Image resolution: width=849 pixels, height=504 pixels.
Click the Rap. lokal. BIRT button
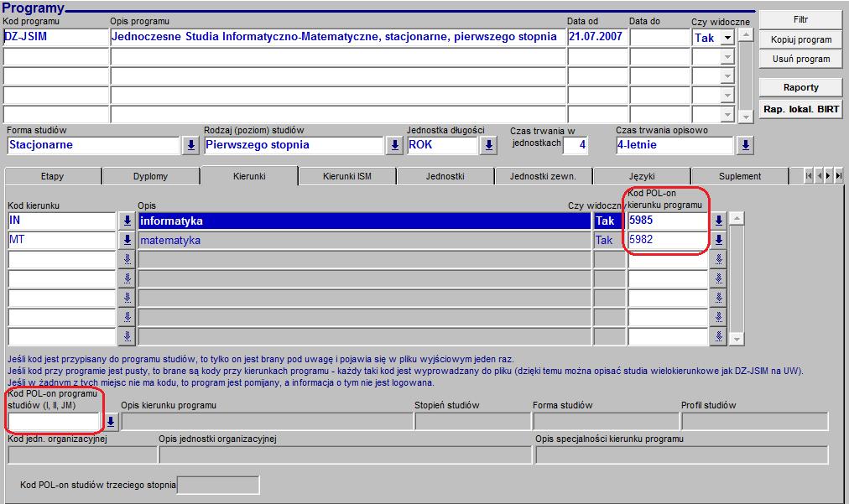click(801, 109)
